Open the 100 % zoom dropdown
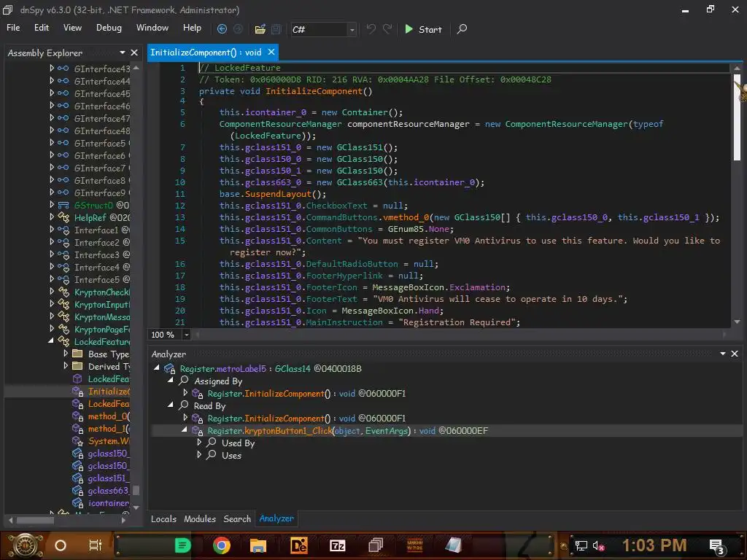 pos(187,335)
